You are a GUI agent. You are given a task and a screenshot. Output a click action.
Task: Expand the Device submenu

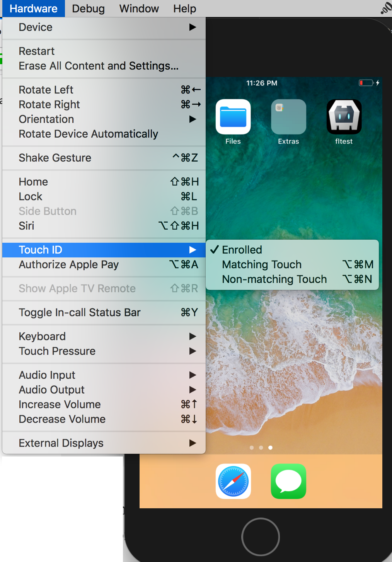point(36,27)
